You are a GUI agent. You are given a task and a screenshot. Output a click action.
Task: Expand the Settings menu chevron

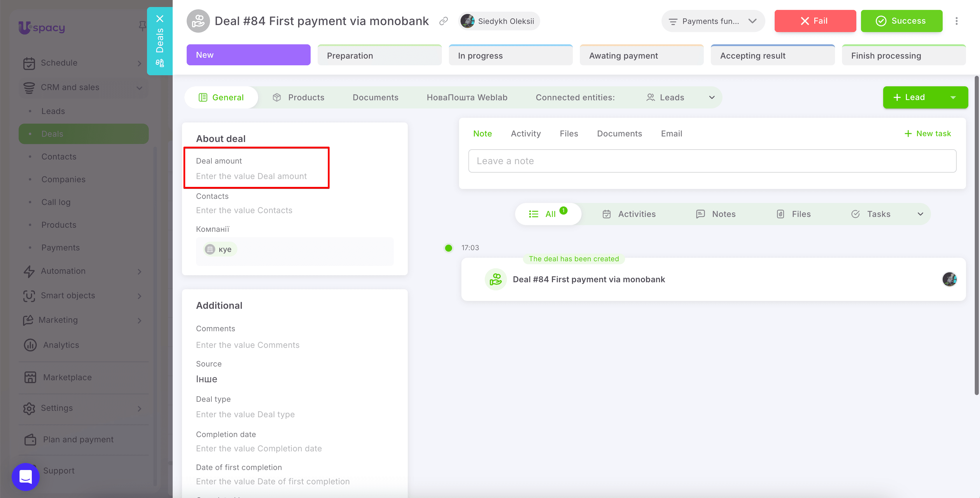tap(140, 408)
